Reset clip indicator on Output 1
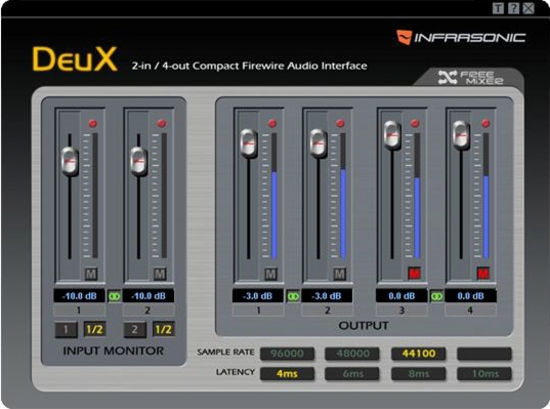The height and width of the screenshot is (409, 550). tap(272, 123)
